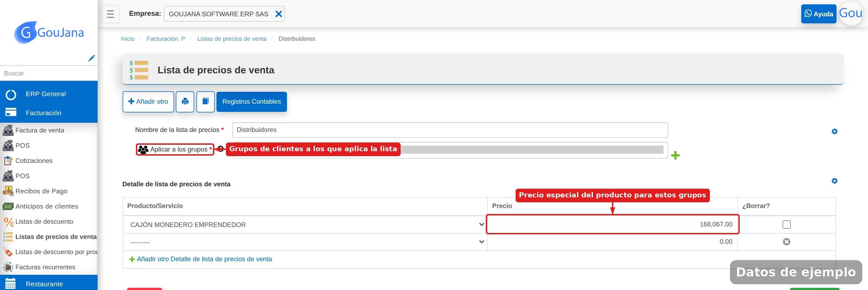Edit the price 168,067.00 field
Image resolution: width=868 pixels, height=290 pixels.
click(x=612, y=224)
